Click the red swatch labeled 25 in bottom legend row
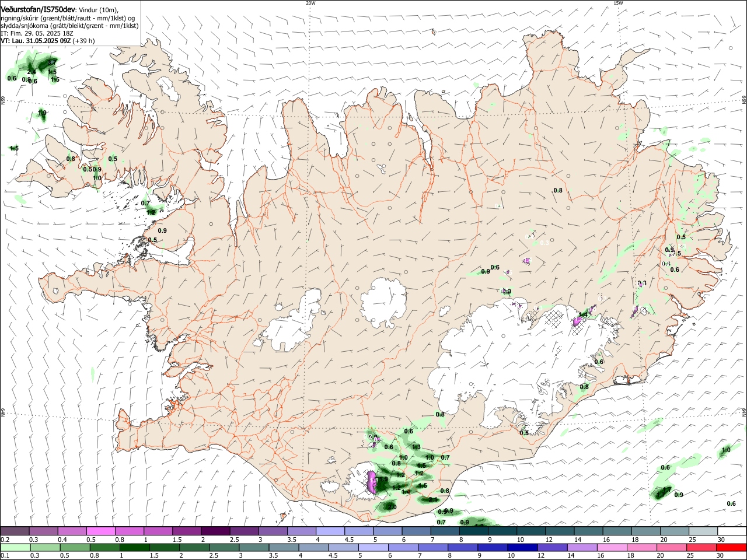Image resolution: width=747 pixels, height=560 pixels. (701, 548)
